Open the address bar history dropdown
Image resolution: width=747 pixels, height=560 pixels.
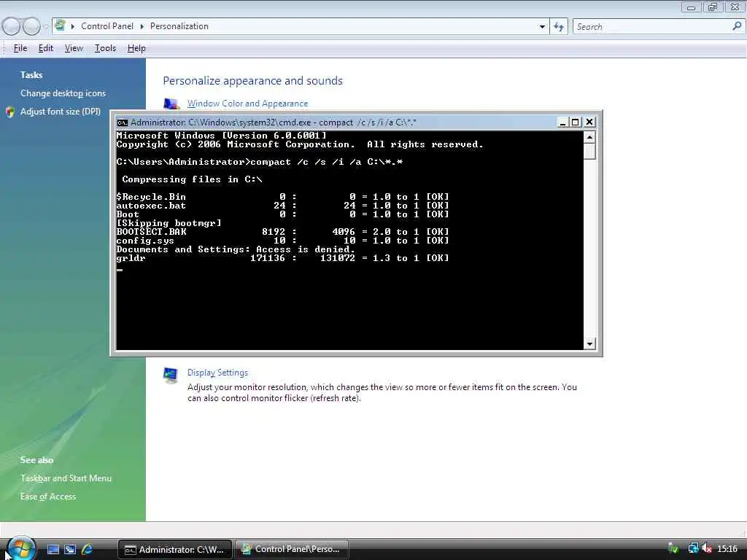(x=542, y=27)
